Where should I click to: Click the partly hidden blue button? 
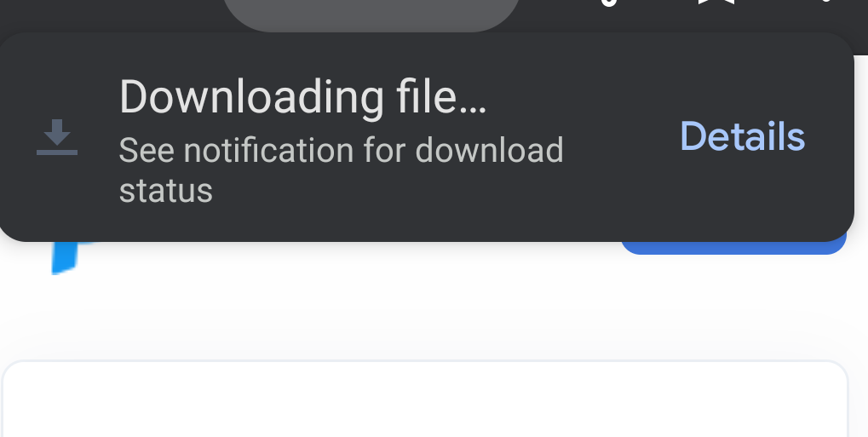click(x=733, y=248)
